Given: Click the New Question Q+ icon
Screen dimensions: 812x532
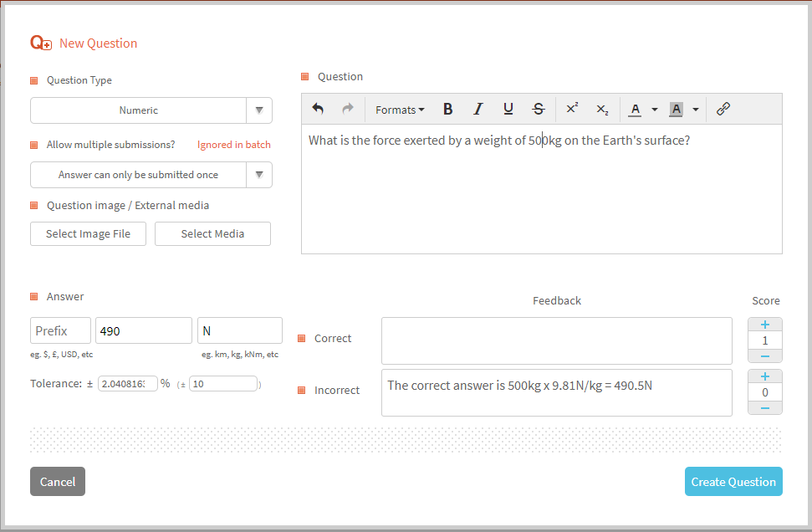Looking at the screenshot, I should pos(41,43).
